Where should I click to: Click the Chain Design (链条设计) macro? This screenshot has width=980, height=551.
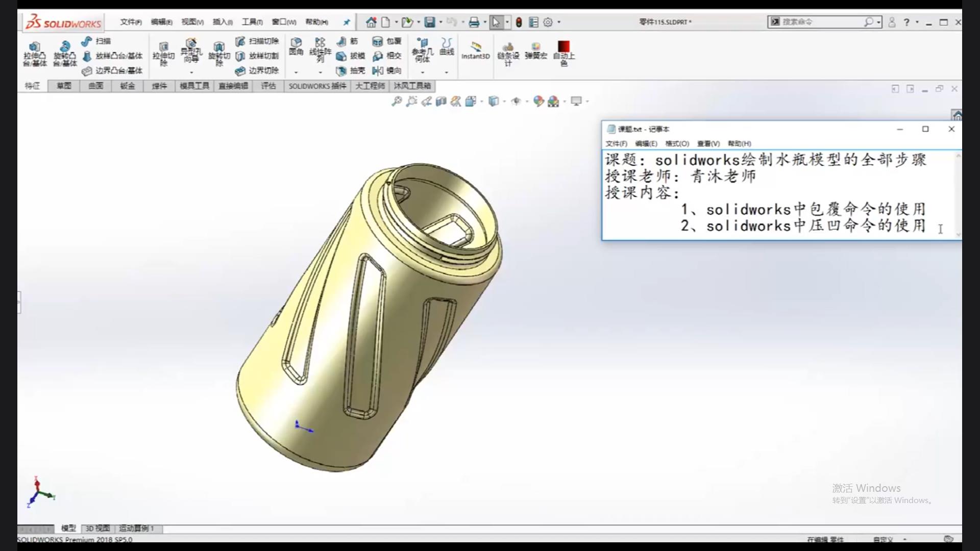(508, 54)
